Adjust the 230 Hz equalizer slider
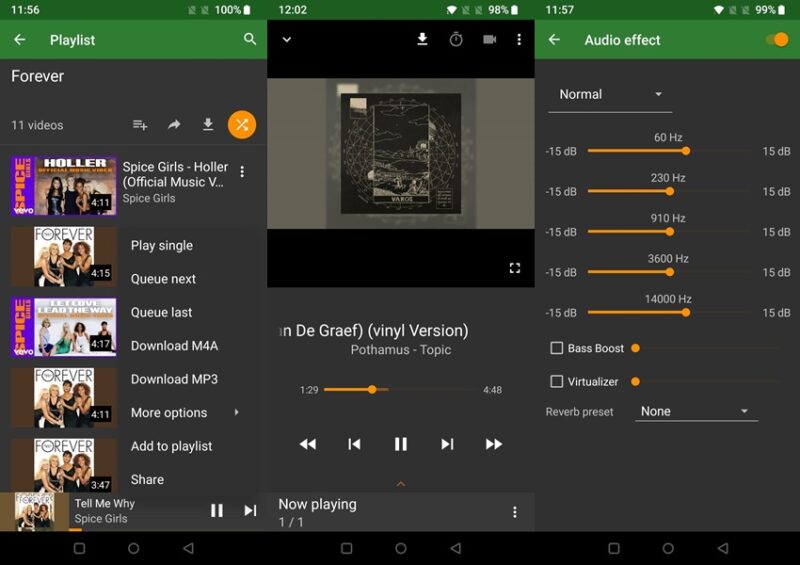The width and height of the screenshot is (800, 565). click(x=669, y=191)
